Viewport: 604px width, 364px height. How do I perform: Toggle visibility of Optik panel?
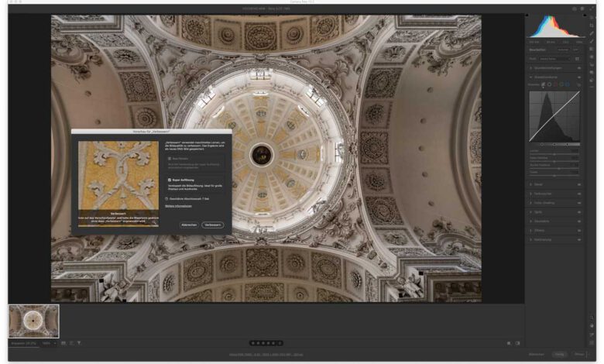(579, 212)
